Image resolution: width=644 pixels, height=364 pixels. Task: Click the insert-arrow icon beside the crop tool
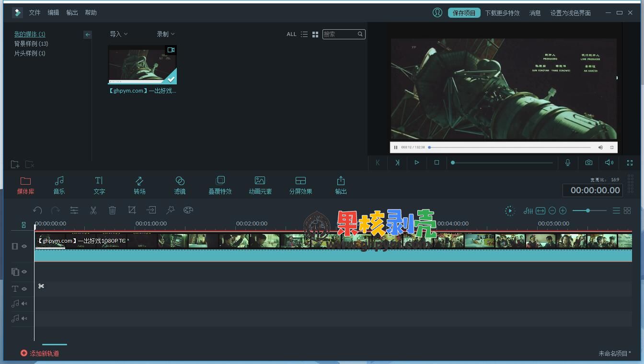tap(151, 210)
